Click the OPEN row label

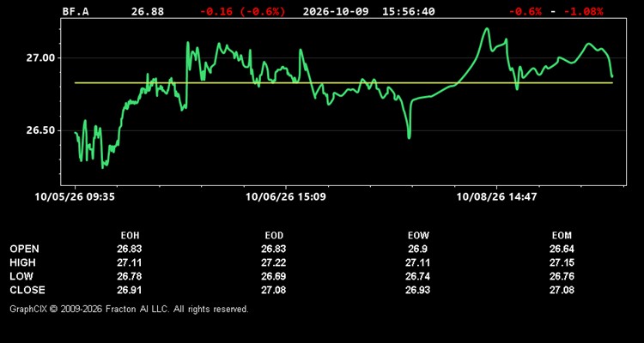tap(25, 249)
